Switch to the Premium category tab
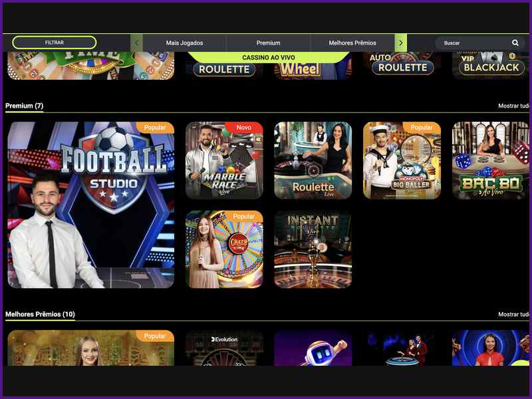532x399 pixels. click(x=268, y=43)
